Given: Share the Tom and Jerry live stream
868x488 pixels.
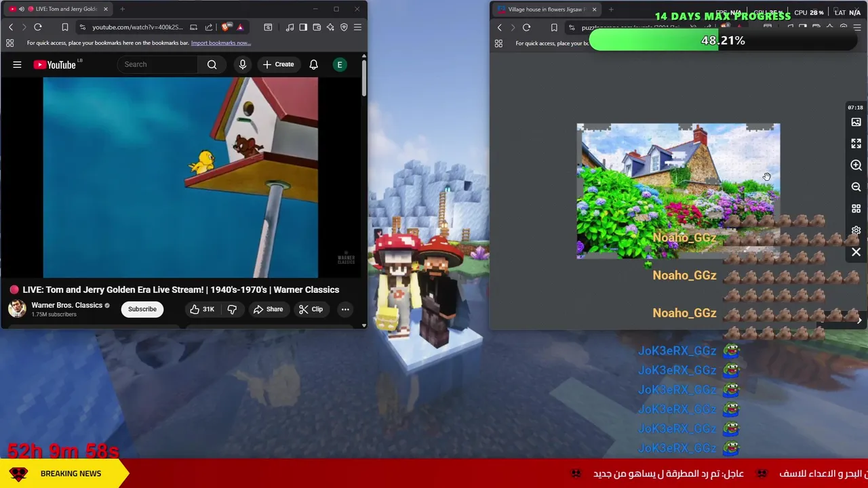Looking at the screenshot, I should pos(268,309).
